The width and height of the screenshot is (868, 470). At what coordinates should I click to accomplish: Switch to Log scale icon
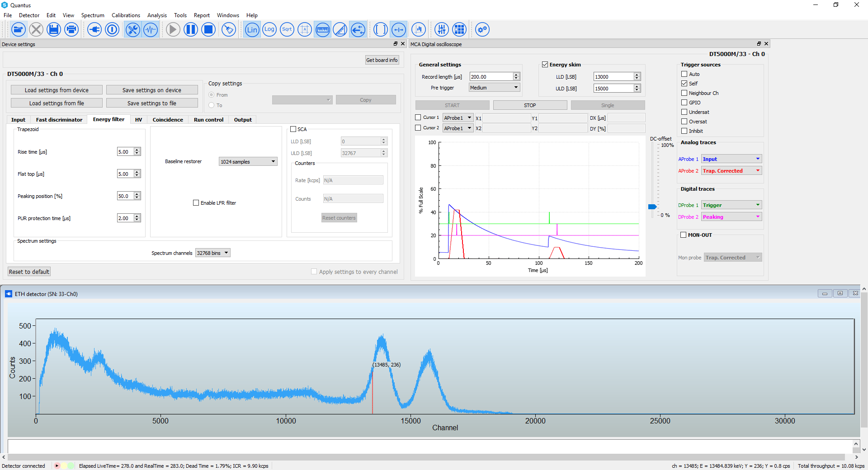click(x=269, y=30)
